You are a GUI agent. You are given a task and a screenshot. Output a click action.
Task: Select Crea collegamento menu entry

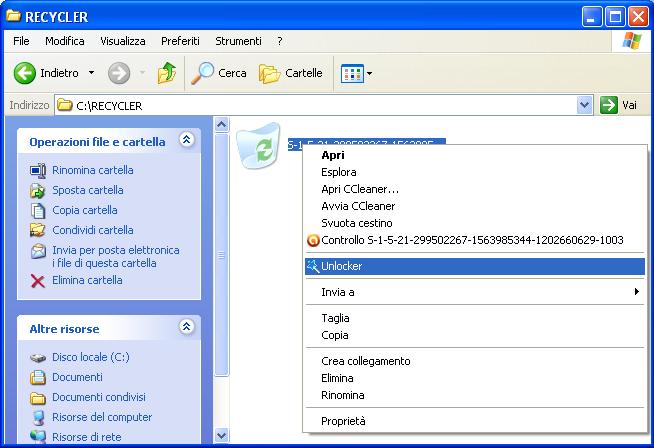coord(475,361)
